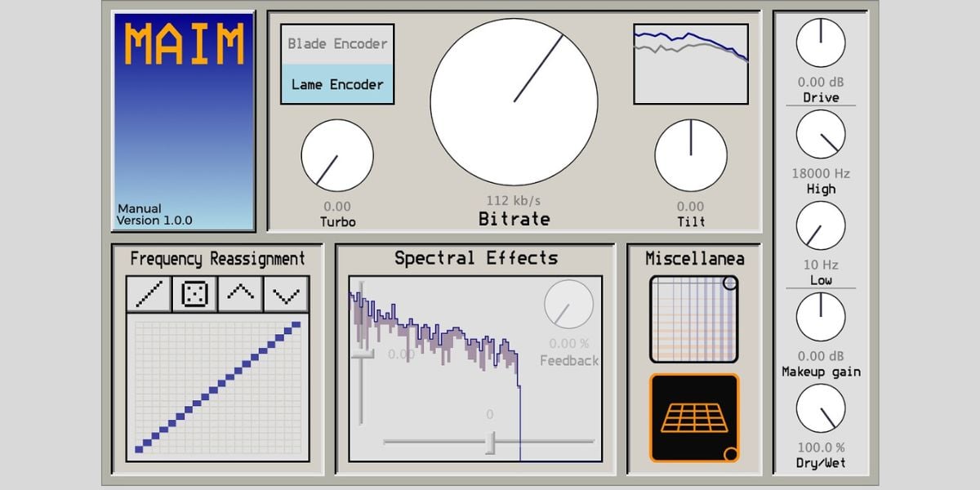Click the Bitrate label
This screenshot has height=490, width=980.
click(x=514, y=219)
